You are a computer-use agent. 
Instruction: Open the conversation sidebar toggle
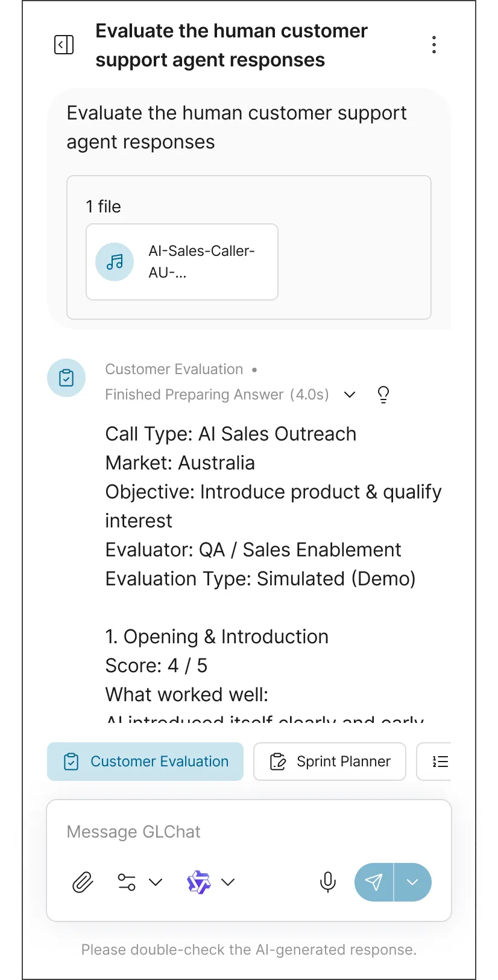[64, 45]
